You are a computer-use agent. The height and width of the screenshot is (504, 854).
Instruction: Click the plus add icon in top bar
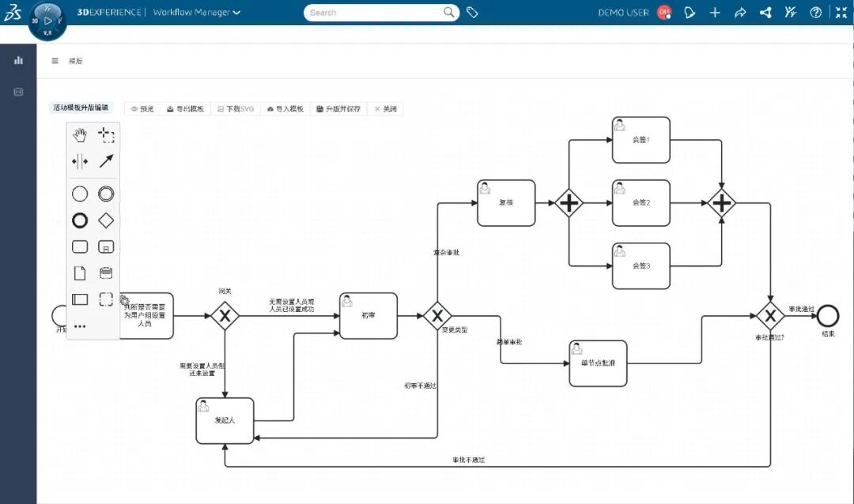click(715, 12)
